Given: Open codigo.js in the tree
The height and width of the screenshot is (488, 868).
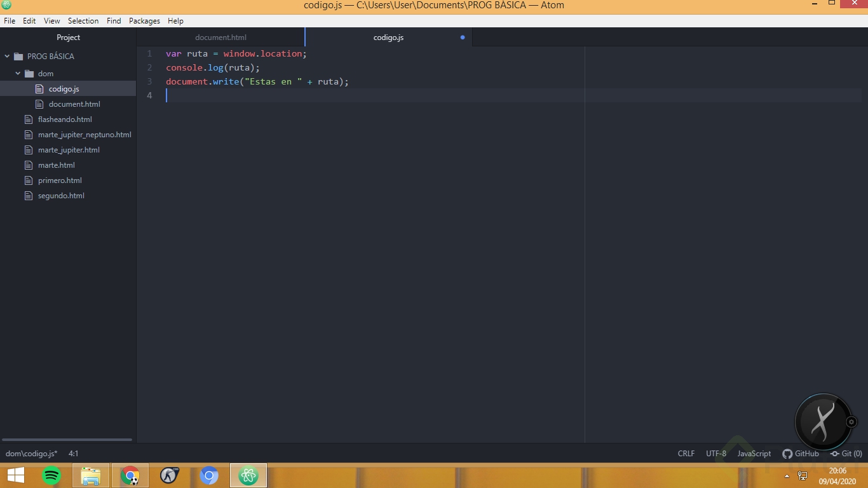Looking at the screenshot, I should point(64,89).
